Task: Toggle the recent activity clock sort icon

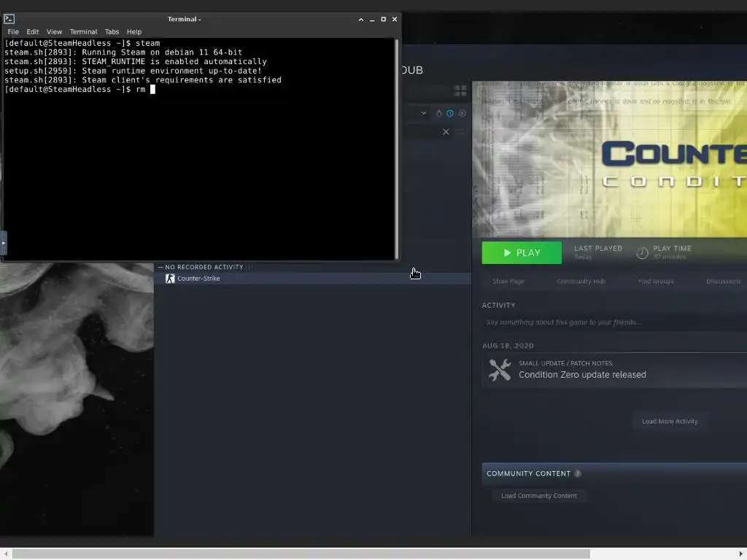Action: [x=450, y=113]
